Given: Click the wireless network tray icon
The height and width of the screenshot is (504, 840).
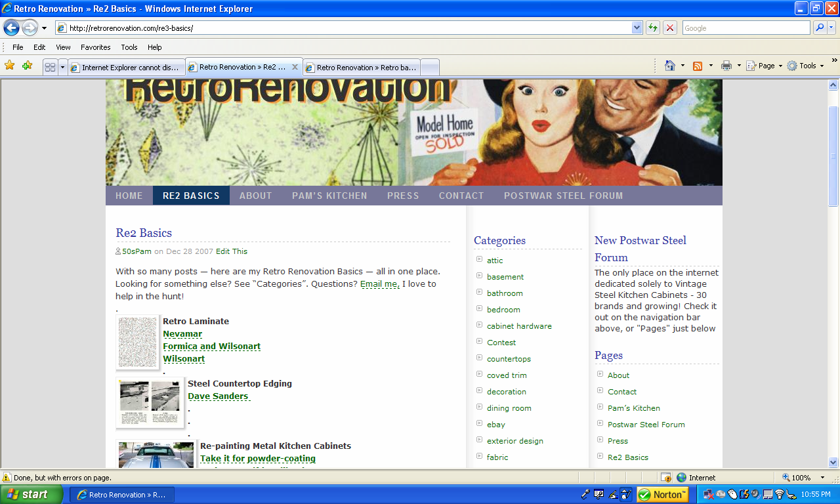Looking at the screenshot, I should [779, 495].
